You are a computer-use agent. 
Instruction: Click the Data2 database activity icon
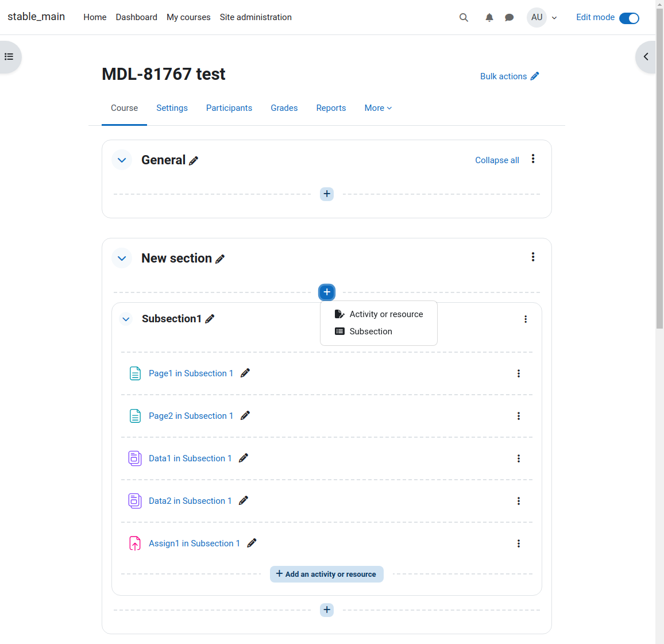click(x=135, y=502)
